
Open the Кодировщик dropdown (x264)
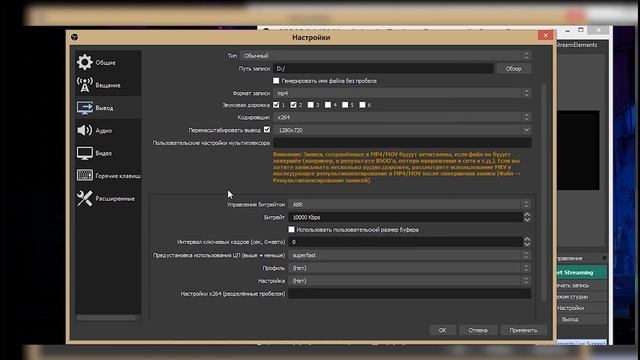click(x=402, y=117)
